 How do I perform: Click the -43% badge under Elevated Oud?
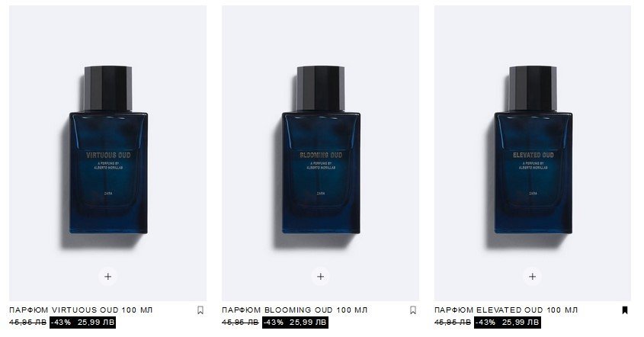coord(485,323)
